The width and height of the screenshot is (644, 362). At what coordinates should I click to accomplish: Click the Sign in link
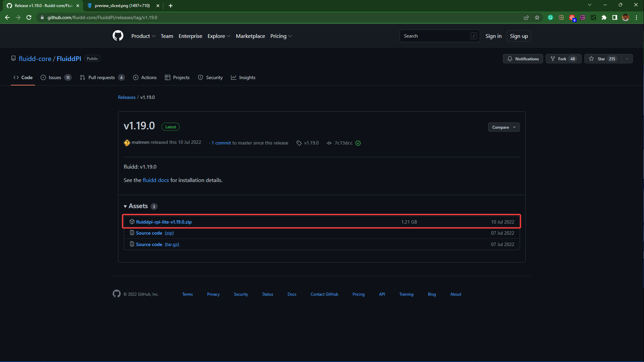coord(493,36)
